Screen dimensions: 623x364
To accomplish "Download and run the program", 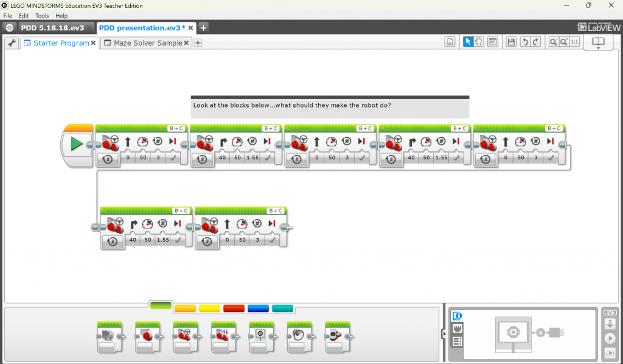I will (610, 338).
